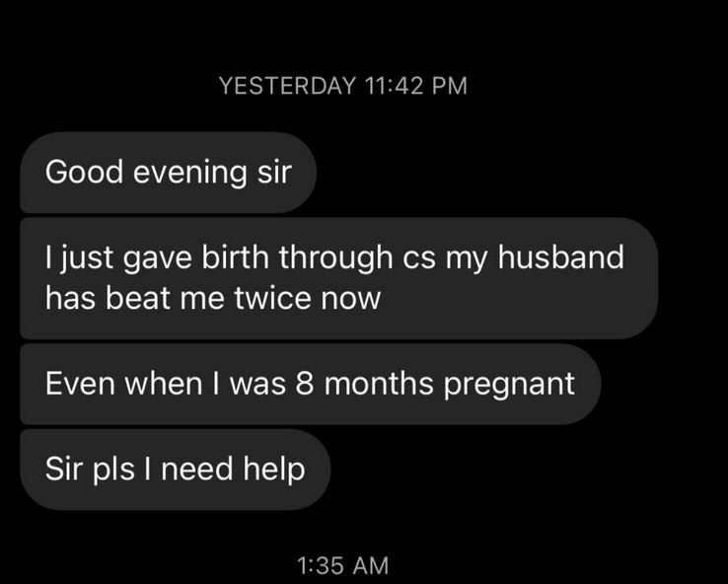Click the word "months" in the third bubble

click(379, 384)
